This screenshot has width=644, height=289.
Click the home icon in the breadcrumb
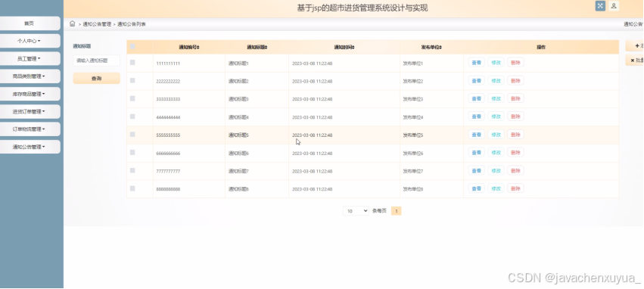(x=73, y=23)
